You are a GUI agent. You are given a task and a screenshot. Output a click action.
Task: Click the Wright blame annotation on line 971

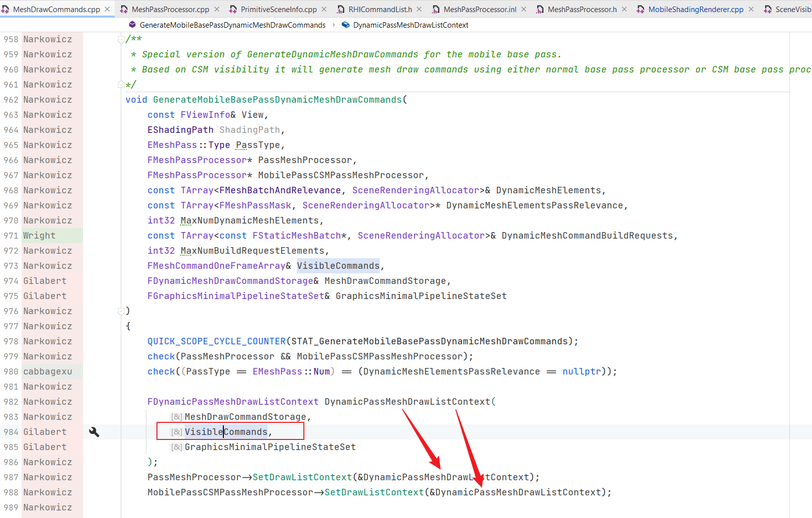pos(39,236)
